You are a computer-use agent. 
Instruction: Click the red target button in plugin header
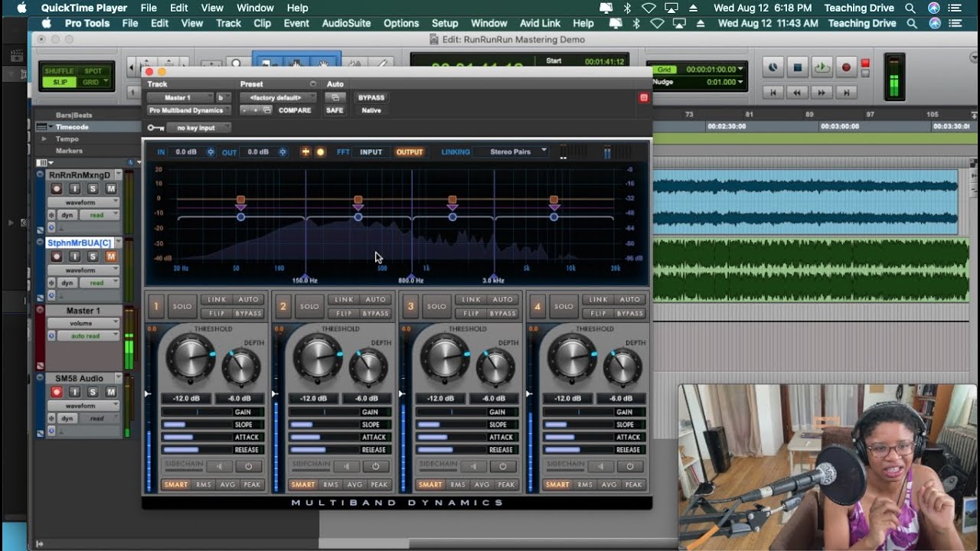[x=643, y=98]
